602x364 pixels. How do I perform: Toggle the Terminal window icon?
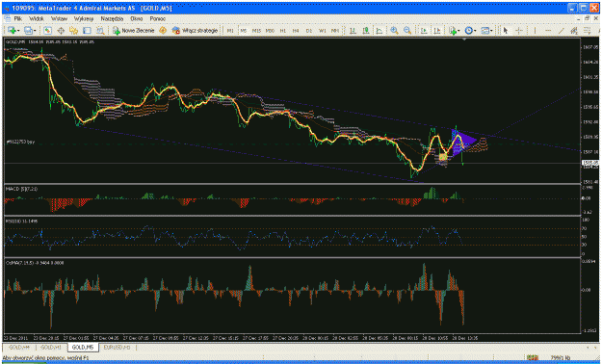click(87, 31)
